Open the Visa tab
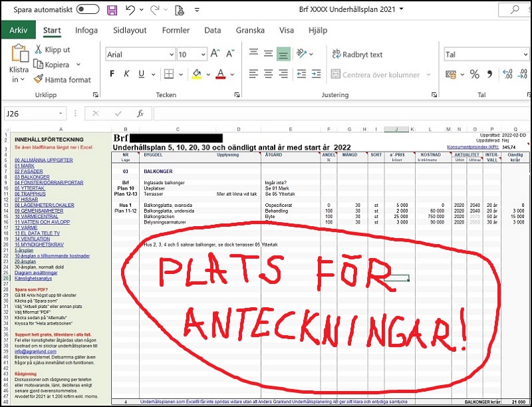The image size is (532, 407). point(287,30)
